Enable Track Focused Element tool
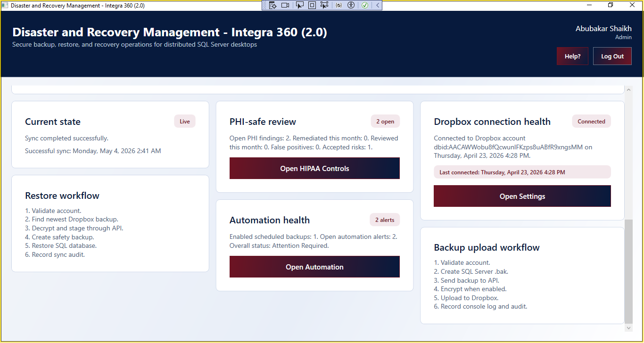 (324, 5)
